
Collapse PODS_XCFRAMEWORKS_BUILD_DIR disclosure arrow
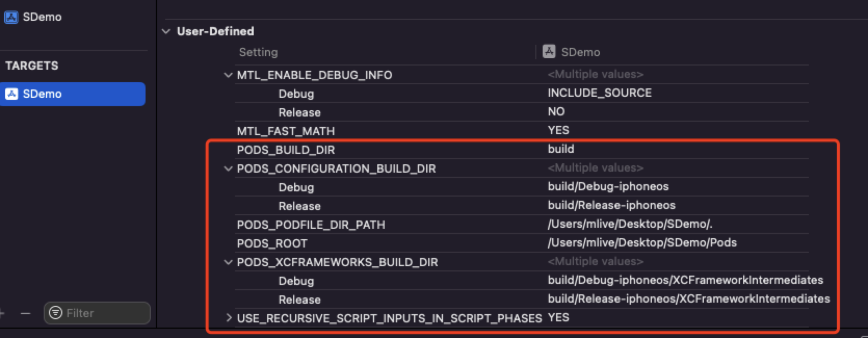click(x=228, y=262)
